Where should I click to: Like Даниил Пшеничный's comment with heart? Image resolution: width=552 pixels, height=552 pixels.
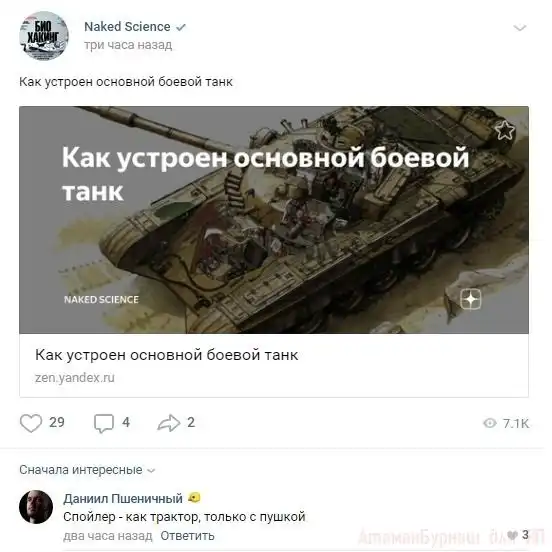coord(512,535)
